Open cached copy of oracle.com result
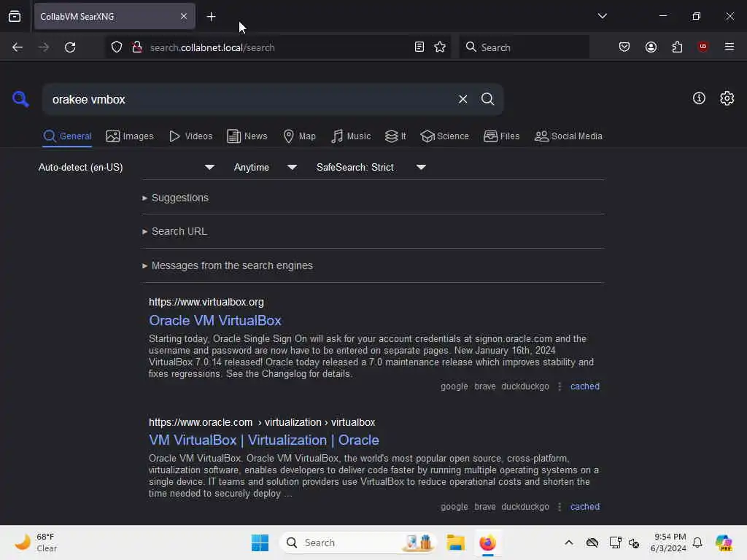The height and width of the screenshot is (560, 747). pyautogui.click(x=584, y=507)
